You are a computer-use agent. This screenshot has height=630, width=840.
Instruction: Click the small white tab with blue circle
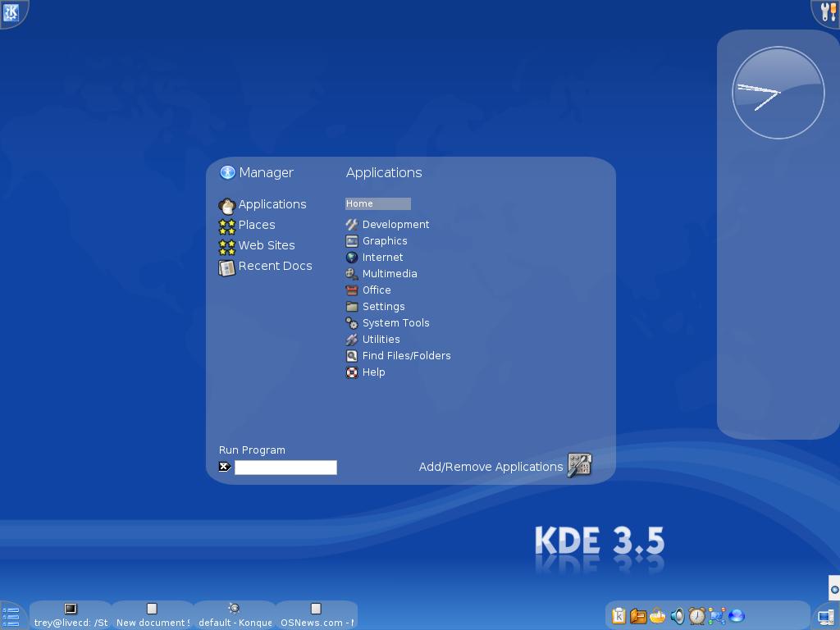pos(834,589)
